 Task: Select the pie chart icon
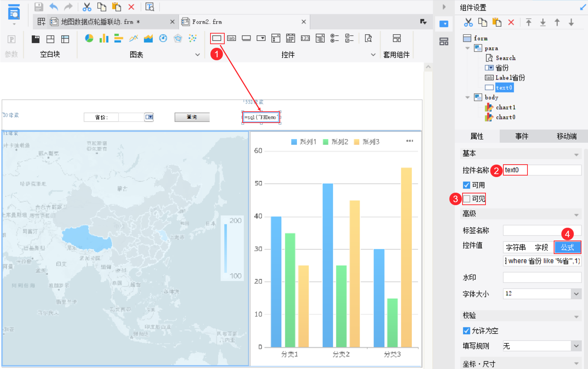click(x=89, y=38)
